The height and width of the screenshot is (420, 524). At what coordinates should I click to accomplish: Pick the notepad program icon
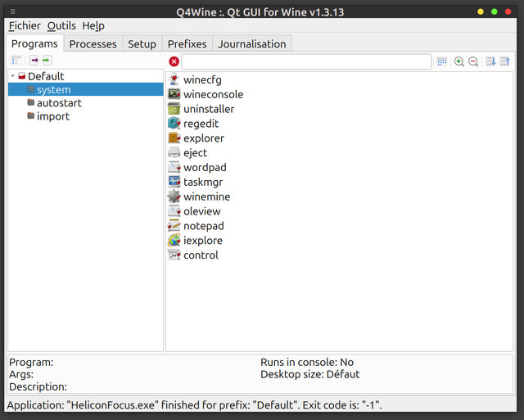click(x=174, y=226)
